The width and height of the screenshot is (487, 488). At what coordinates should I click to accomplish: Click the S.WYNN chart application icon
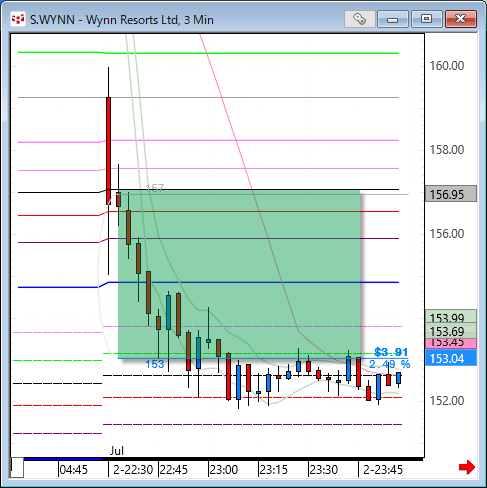18,19
